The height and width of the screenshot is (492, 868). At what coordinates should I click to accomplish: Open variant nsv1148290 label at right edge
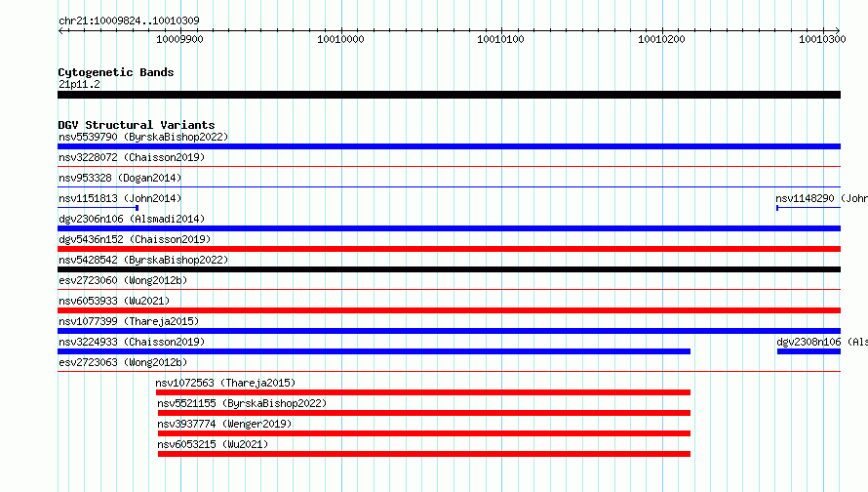click(821, 198)
